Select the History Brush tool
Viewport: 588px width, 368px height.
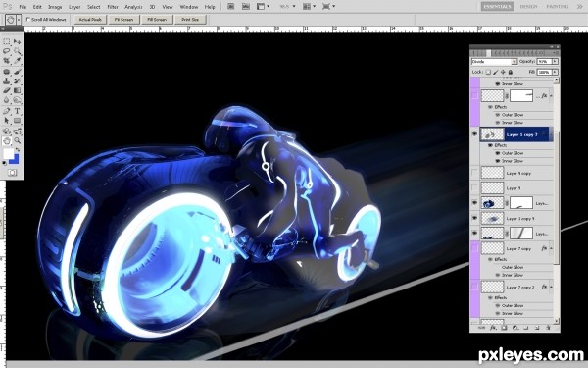click(18, 80)
